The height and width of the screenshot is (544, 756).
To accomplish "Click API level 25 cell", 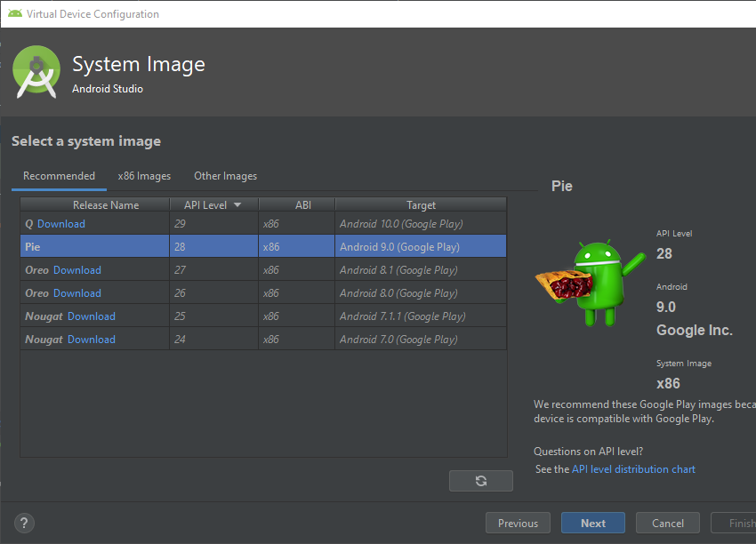I will pos(214,316).
